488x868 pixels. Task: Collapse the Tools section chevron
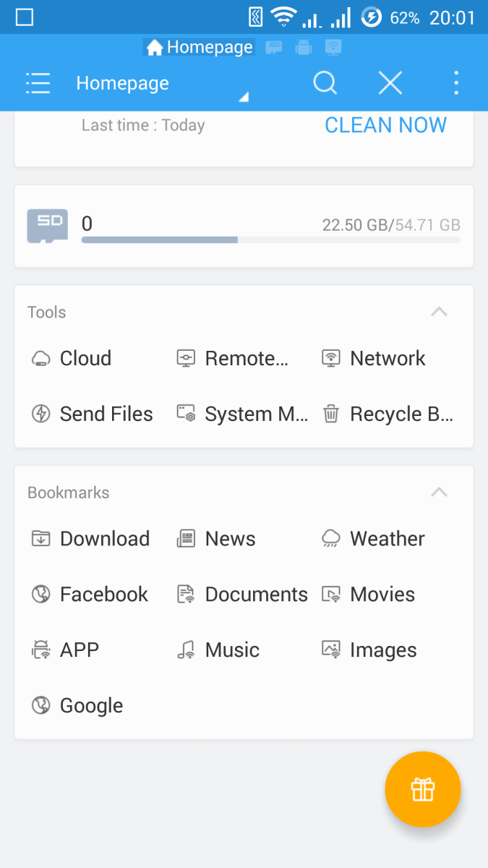pyautogui.click(x=439, y=312)
